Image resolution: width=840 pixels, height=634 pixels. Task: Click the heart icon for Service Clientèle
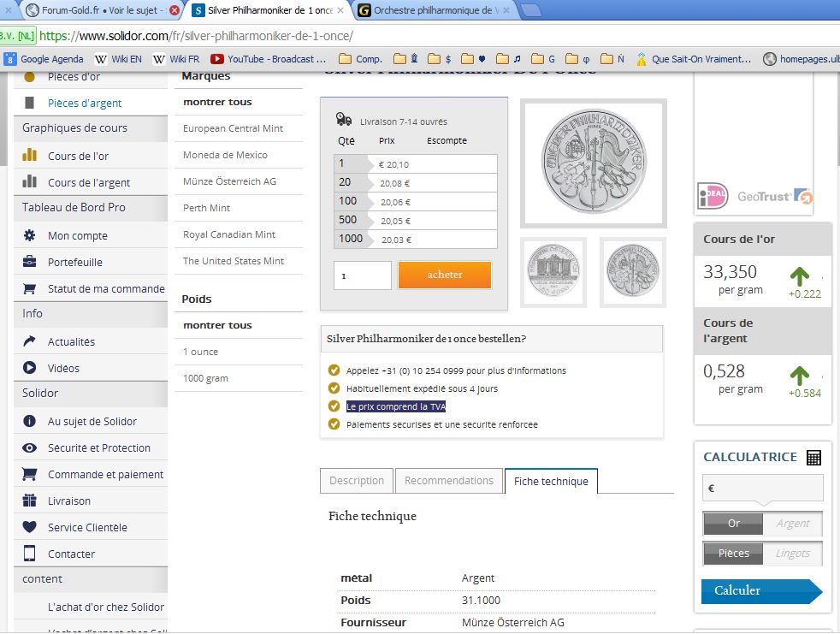29,527
